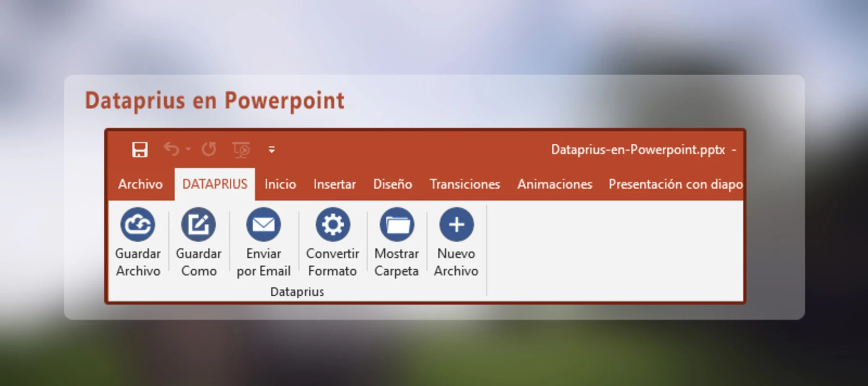Select the DATAPRIUS ribbon tab
This screenshot has width=868, height=386.
215,184
